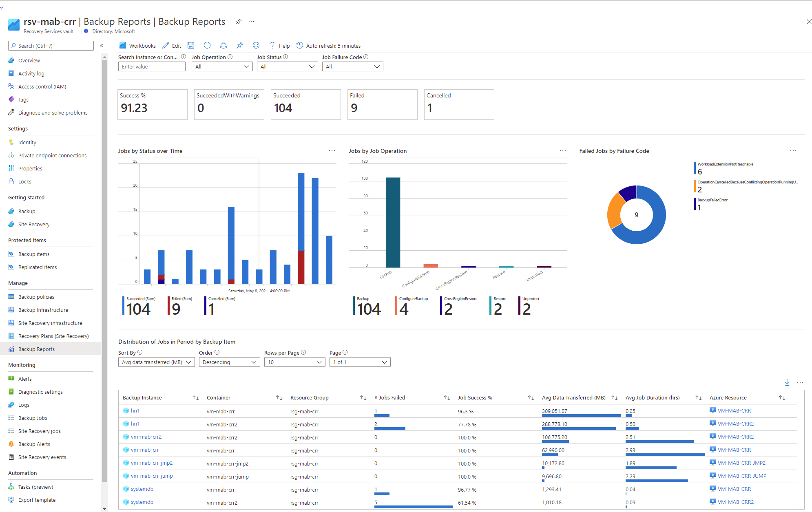
Task: Select Rows per Page input field
Action: point(294,362)
